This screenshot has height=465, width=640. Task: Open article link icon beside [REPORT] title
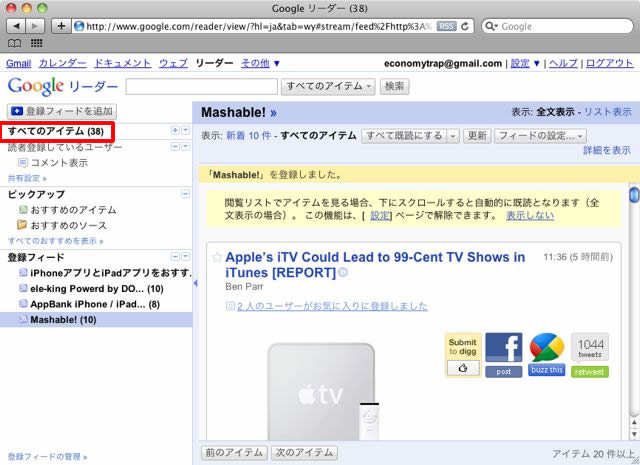343,272
